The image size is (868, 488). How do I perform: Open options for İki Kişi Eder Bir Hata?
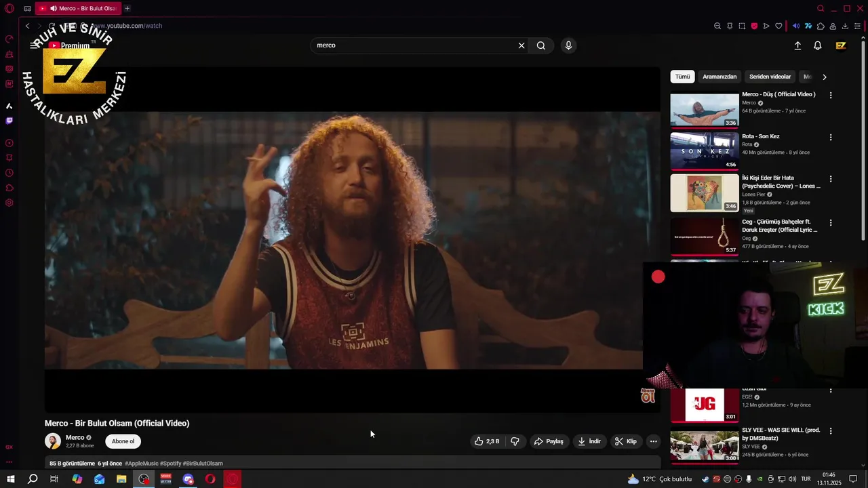pyautogui.click(x=830, y=180)
